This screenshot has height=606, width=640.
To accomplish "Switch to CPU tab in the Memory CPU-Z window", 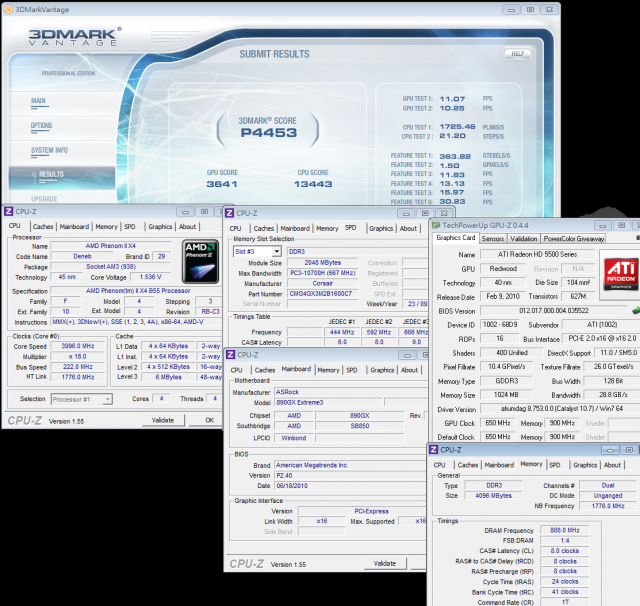I will click(440, 465).
